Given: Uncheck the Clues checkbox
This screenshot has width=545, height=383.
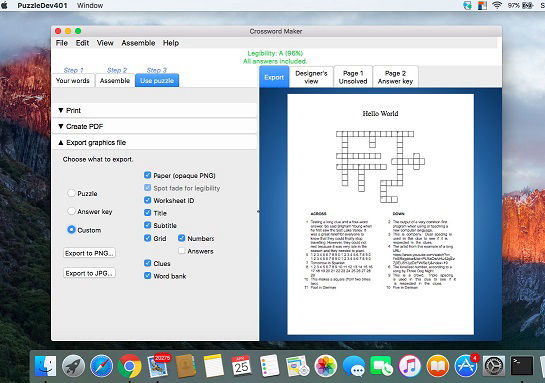Looking at the screenshot, I should [x=147, y=263].
